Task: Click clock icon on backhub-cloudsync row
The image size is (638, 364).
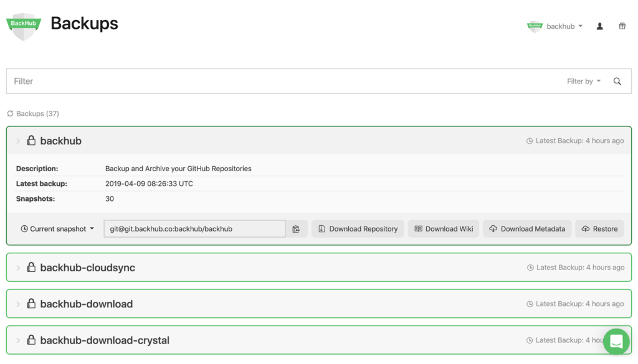Action: tap(530, 268)
